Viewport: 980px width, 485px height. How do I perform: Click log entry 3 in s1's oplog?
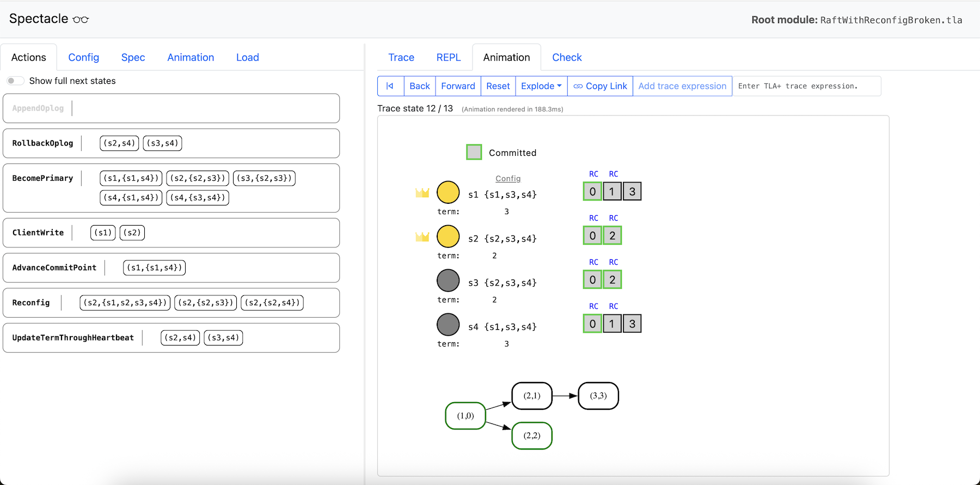(632, 191)
